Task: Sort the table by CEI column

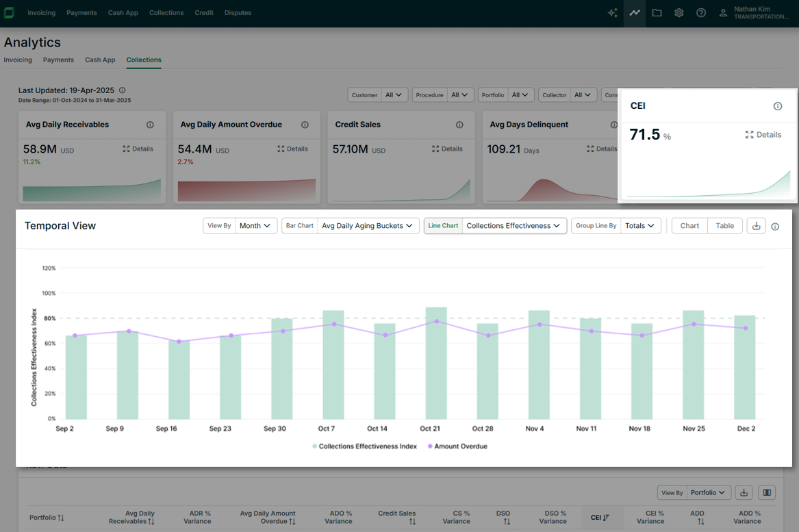Action: pos(601,517)
